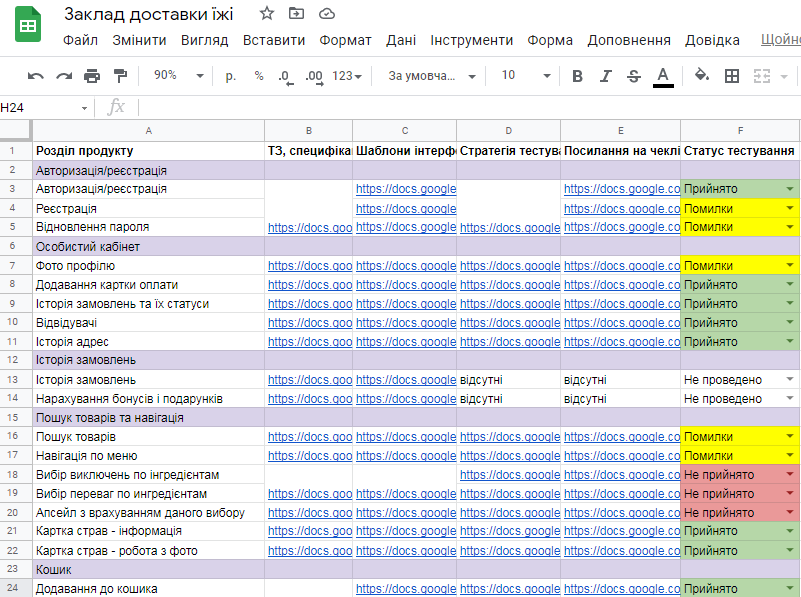The width and height of the screenshot is (801, 597).
Task: Open the ТЗ link in Відновлення пароля row
Action: [x=310, y=227]
